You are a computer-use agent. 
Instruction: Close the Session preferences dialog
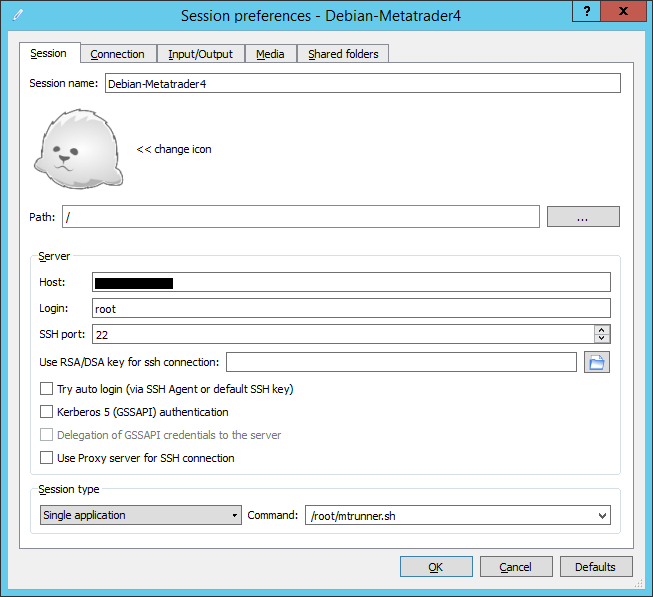623,11
